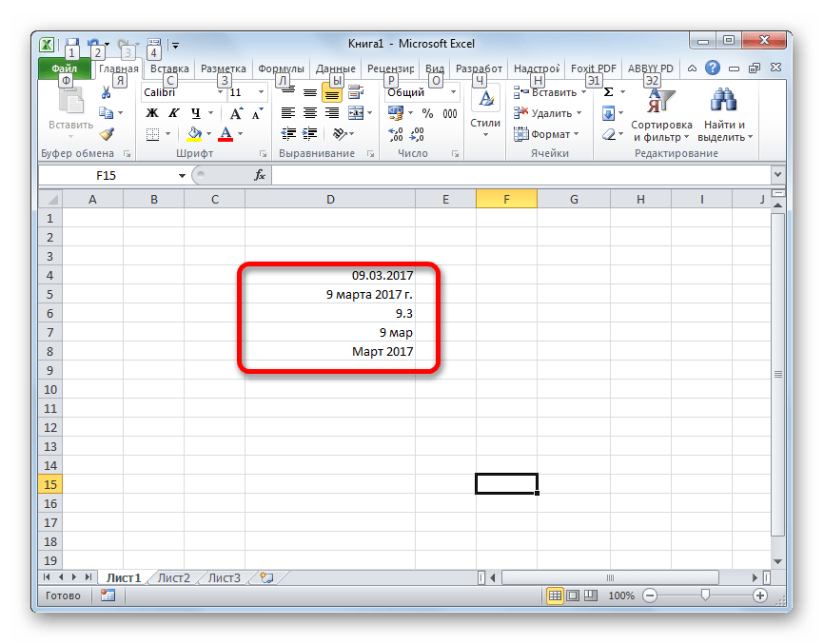Click Удалить cells delete button

pos(547,113)
